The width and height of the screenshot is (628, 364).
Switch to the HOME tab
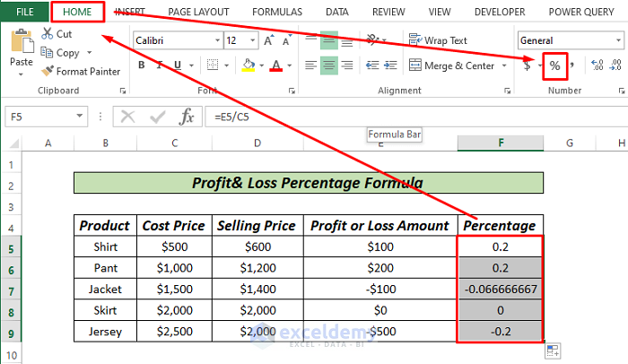click(77, 12)
